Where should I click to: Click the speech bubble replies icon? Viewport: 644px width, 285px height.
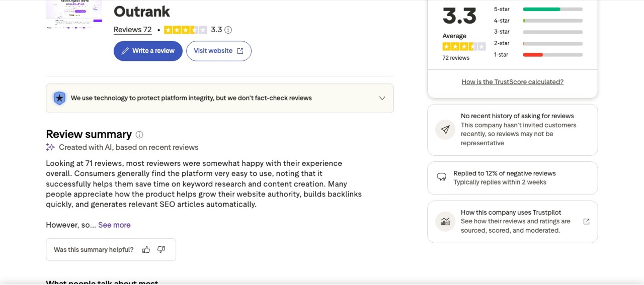coord(442,177)
